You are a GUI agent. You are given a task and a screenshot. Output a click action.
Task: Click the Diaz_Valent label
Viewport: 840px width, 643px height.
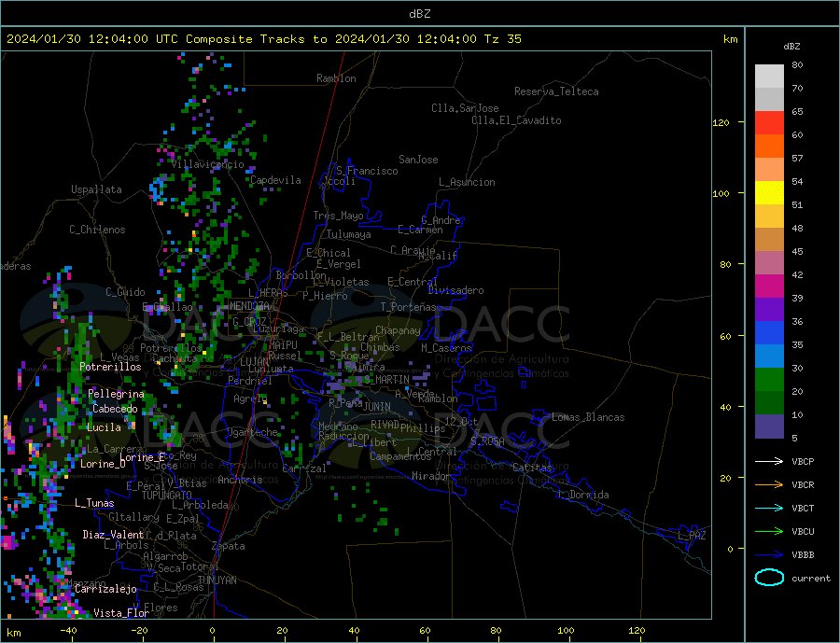click(x=113, y=535)
